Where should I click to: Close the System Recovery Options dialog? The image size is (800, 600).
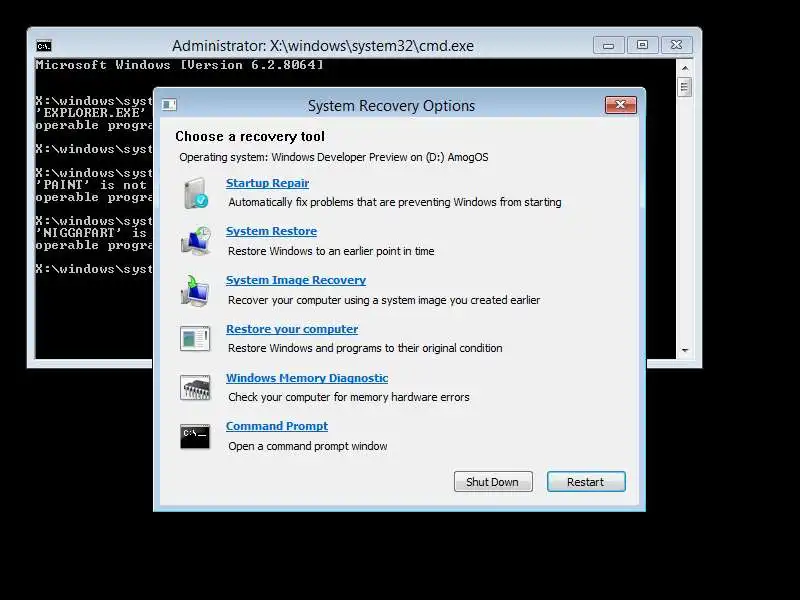620,105
